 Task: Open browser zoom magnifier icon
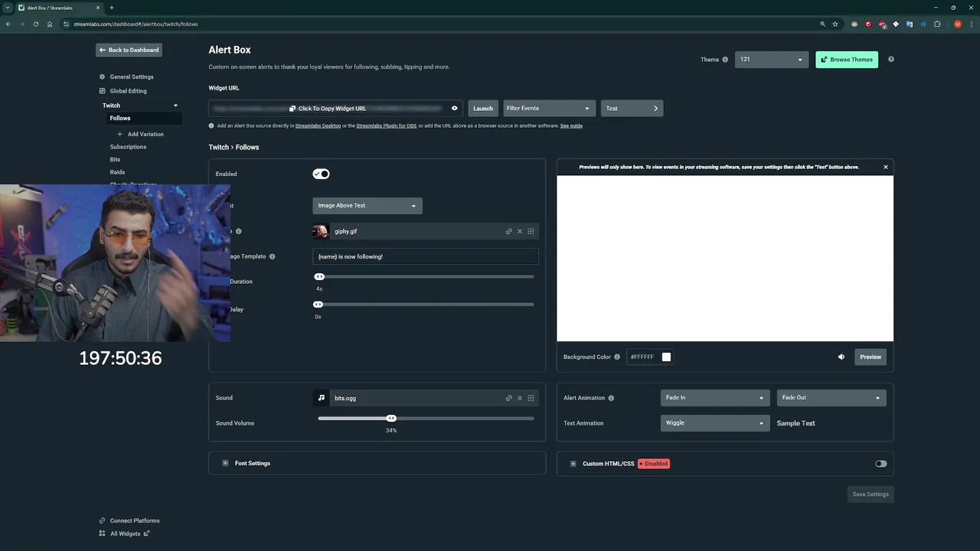pos(823,24)
